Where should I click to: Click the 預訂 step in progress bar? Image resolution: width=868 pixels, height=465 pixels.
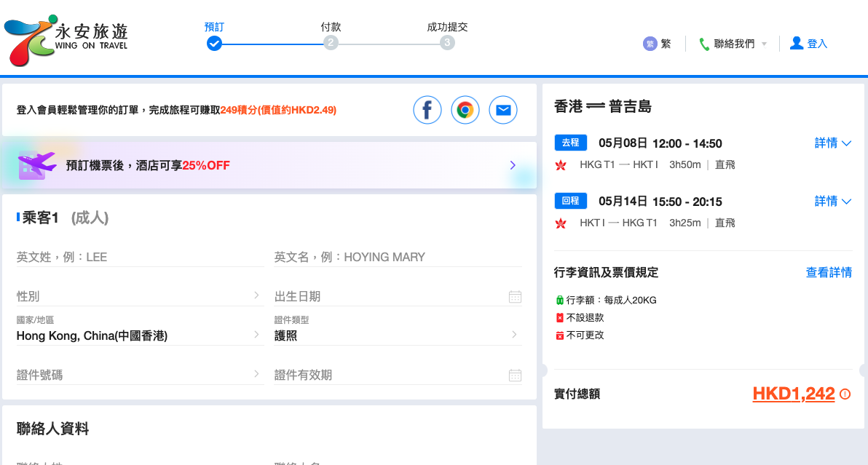(214, 43)
